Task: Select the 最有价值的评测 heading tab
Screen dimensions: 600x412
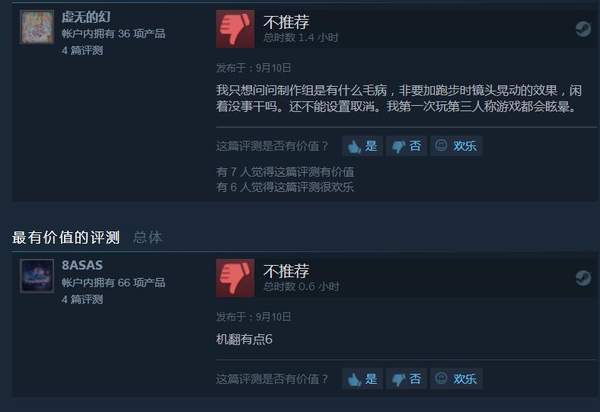Action: click(x=66, y=238)
